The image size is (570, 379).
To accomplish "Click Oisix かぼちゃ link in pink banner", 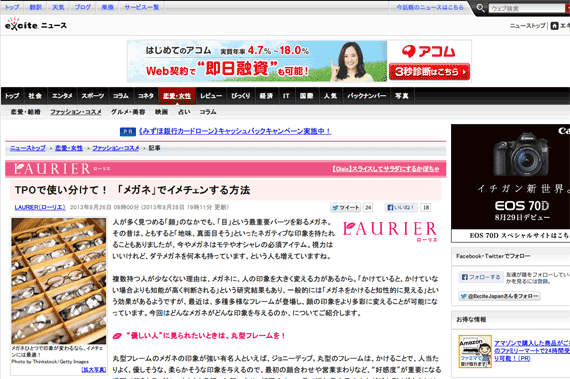I will coord(386,169).
